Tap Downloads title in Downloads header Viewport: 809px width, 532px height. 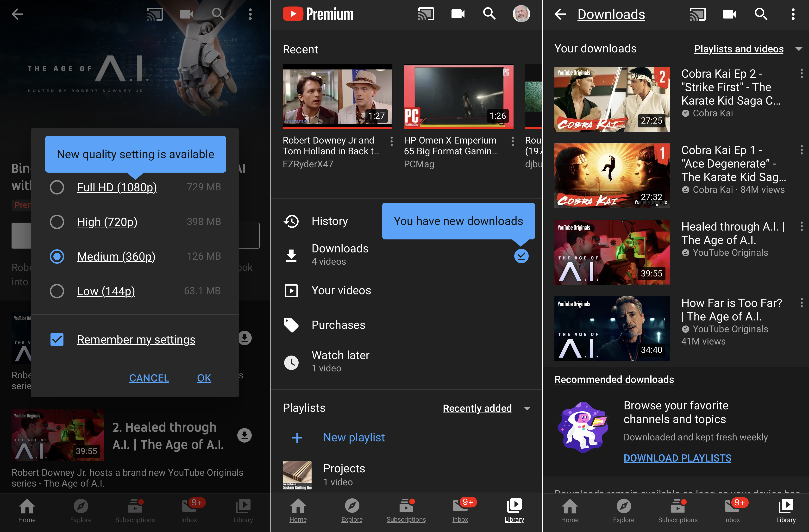point(611,14)
